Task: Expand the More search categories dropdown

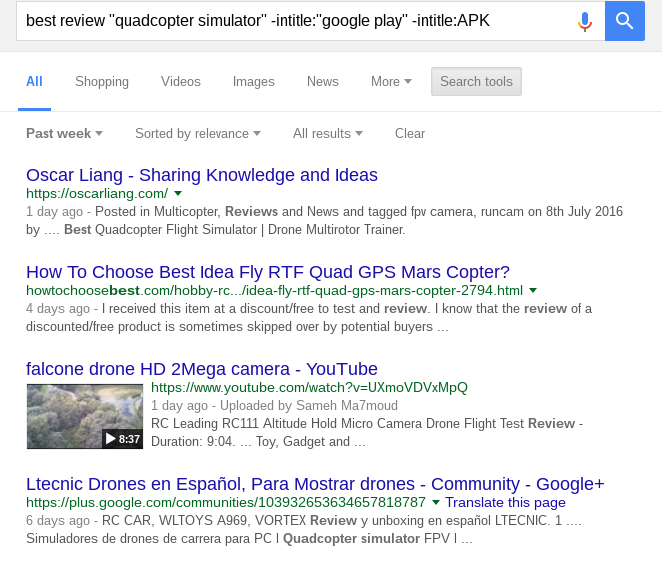Action: coord(391,81)
